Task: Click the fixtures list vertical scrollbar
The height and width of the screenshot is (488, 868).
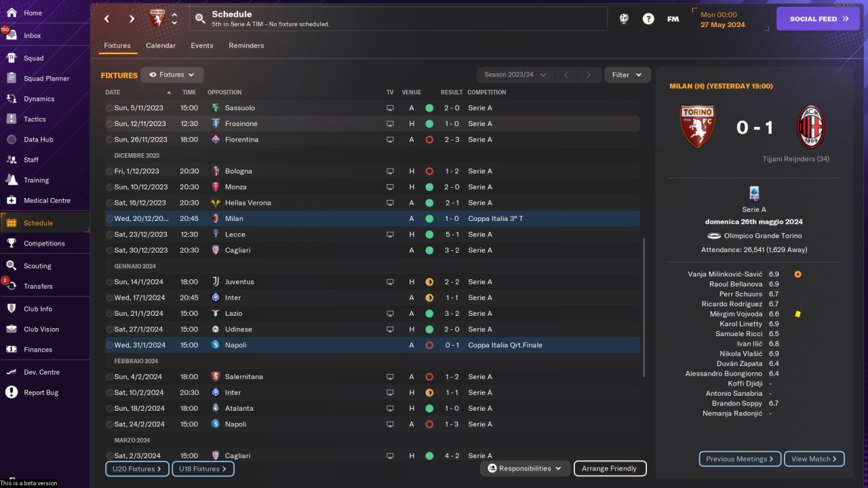Action: [645, 308]
